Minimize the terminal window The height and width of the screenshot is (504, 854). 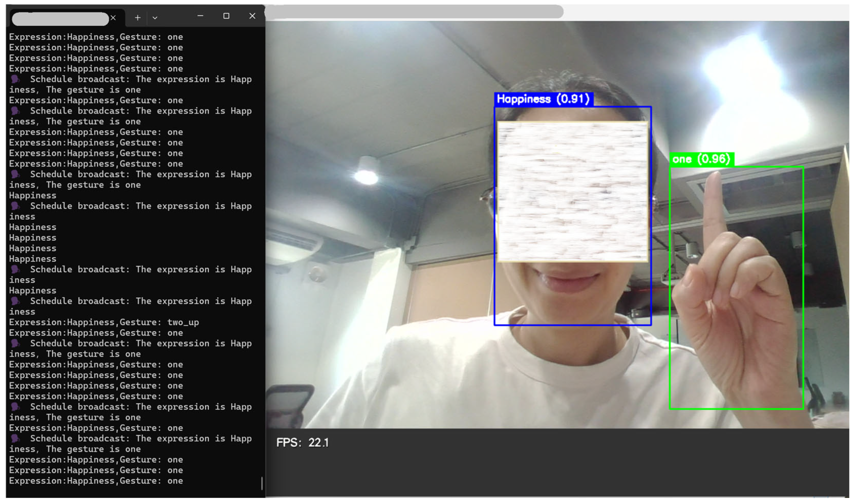(200, 16)
